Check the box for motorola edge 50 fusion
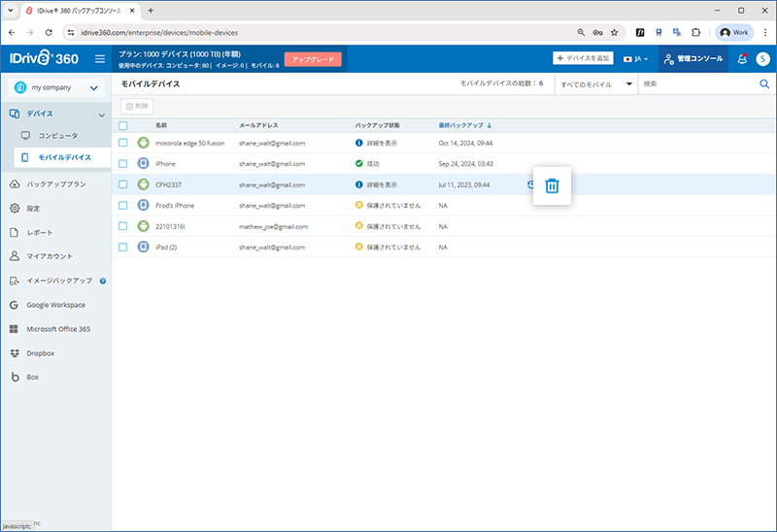The height and width of the screenshot is (532, 777). (x=122, y=143)
